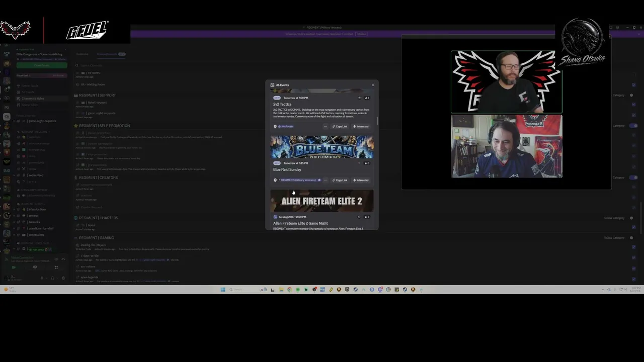Screen dimensions: 644x362
Task: Open apex-legends in the channel browser
Action: pos(89,277)
